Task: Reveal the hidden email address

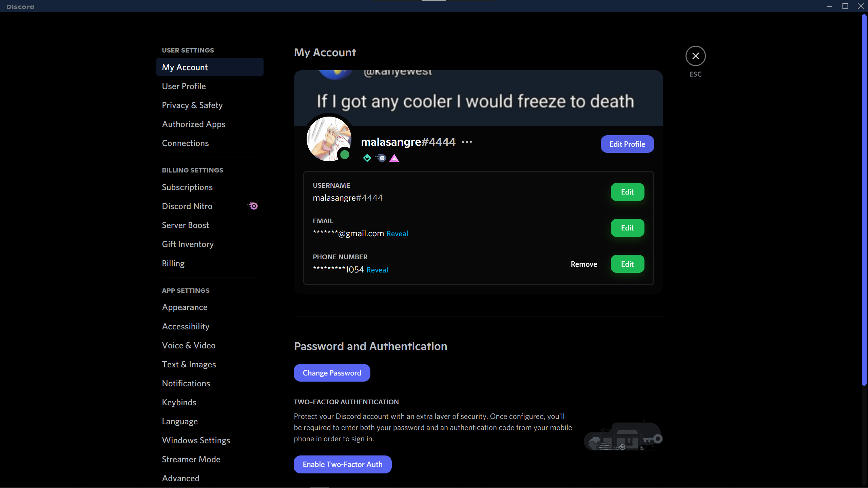Action: [x=397, y=234]
